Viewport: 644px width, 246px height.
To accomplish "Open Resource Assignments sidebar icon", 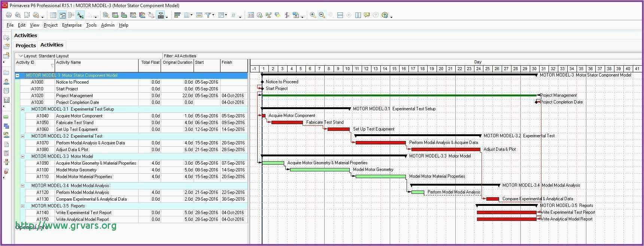I will tap(6, 135).
